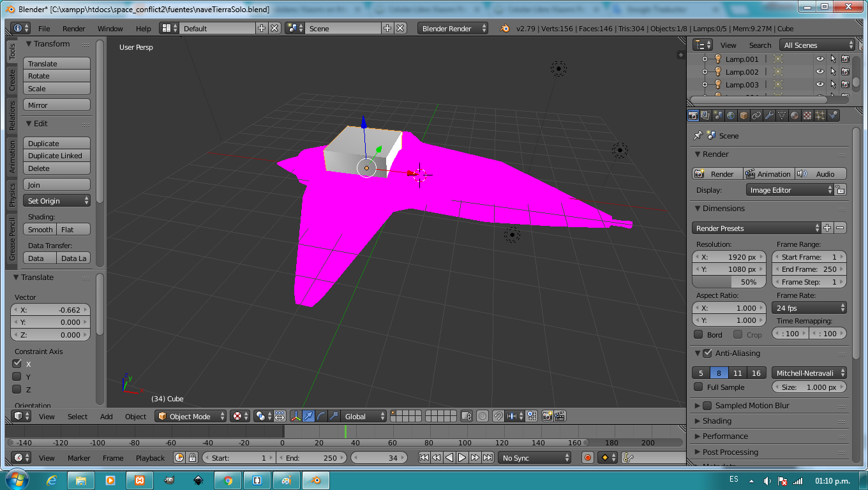Open the World properties tab
Viewport: 868px width, 490px height.
[x=731, y=115]
